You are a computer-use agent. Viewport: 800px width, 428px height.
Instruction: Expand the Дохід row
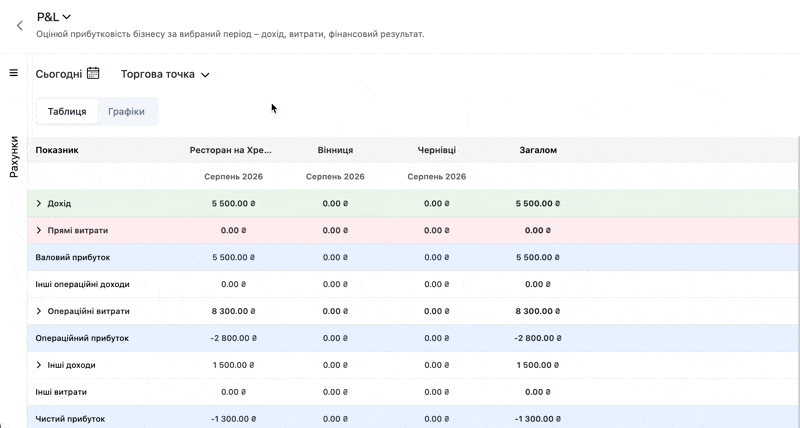point(39,204)
